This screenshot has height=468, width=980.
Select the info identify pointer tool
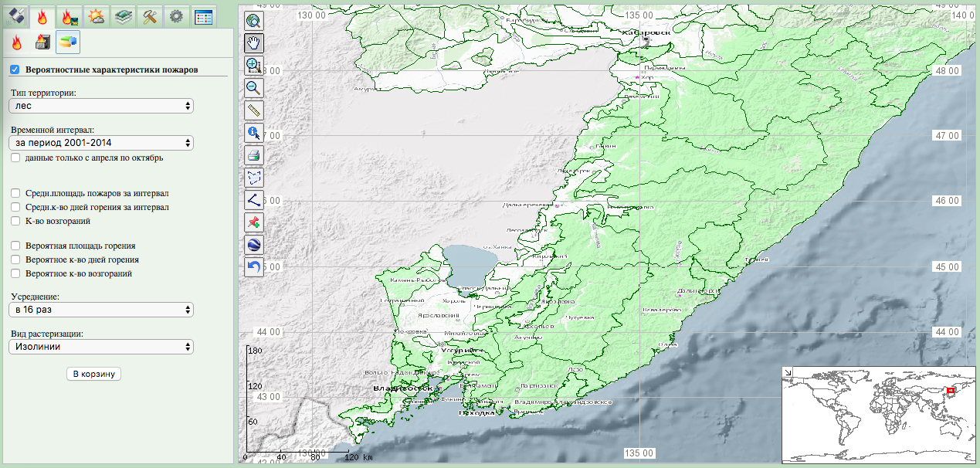254,133
